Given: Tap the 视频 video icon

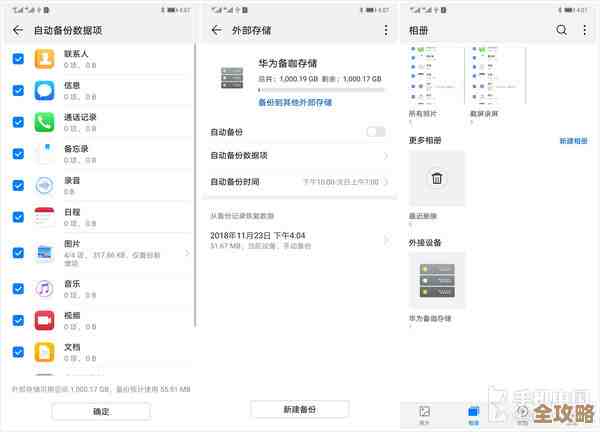Looking at the screenshot, I should [44, 320].
